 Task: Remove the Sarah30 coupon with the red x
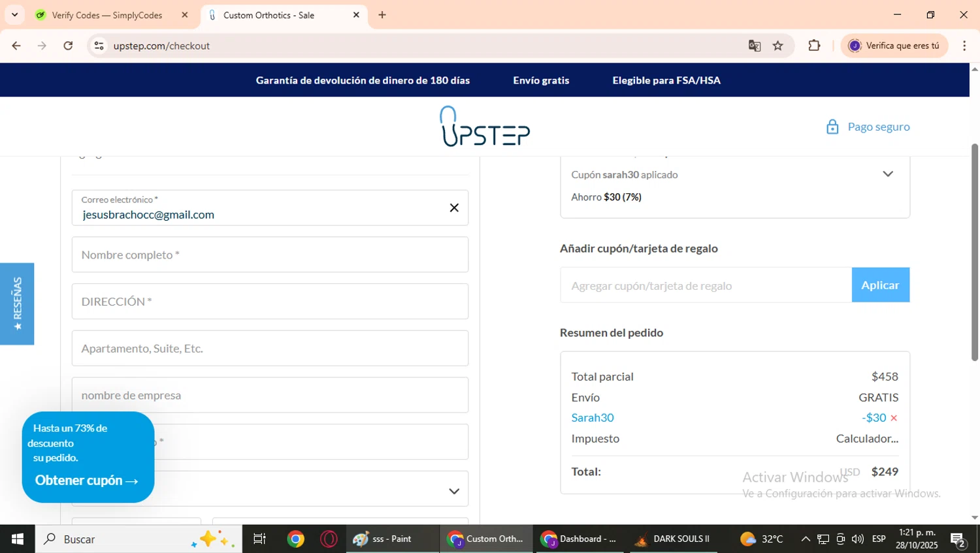894,418
